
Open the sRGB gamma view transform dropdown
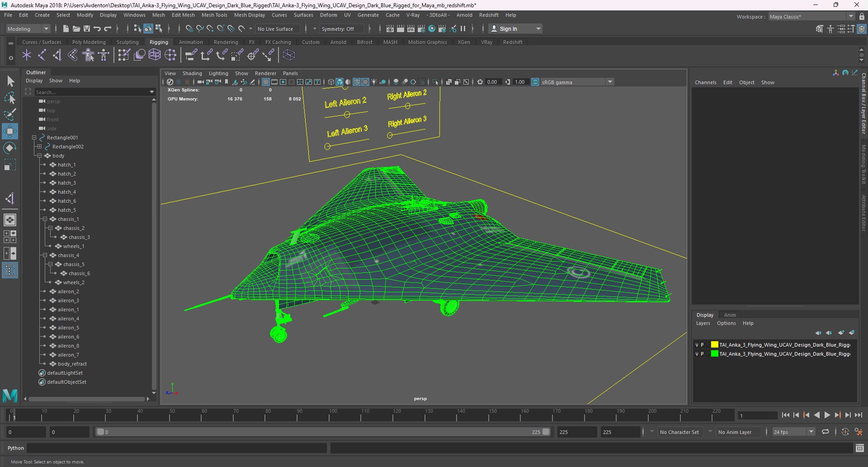pyautogui.click(x=577, y=82)
